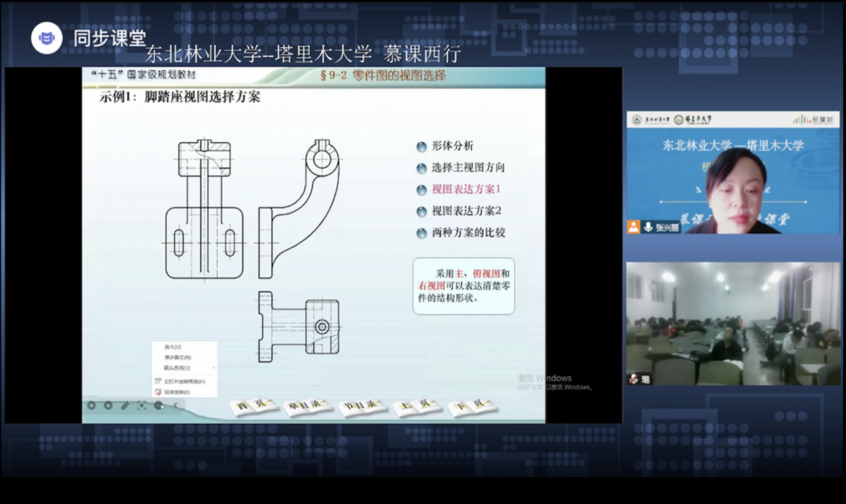
Task: Choose 放大 from the context menu
Action: click(172, 347)
